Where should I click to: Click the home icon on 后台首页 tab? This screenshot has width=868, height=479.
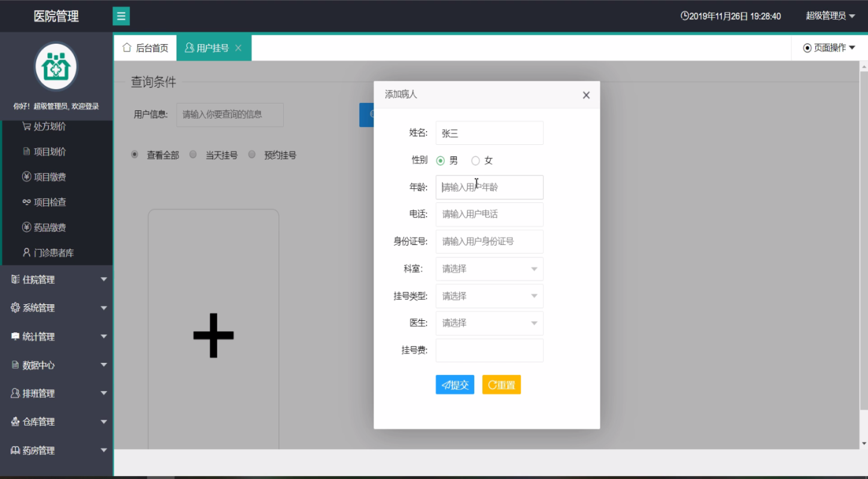[127, 47]
